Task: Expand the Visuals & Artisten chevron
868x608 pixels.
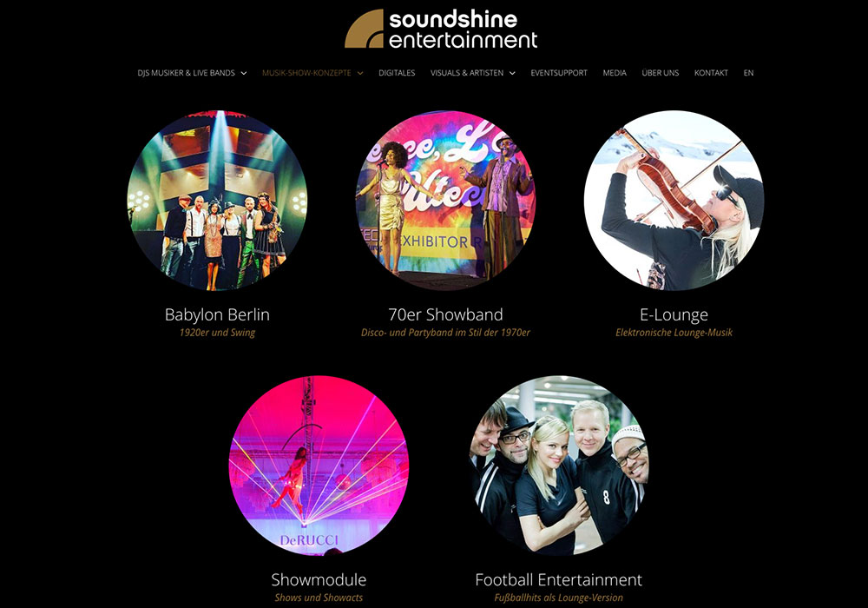Action: (x=513, y=73)
